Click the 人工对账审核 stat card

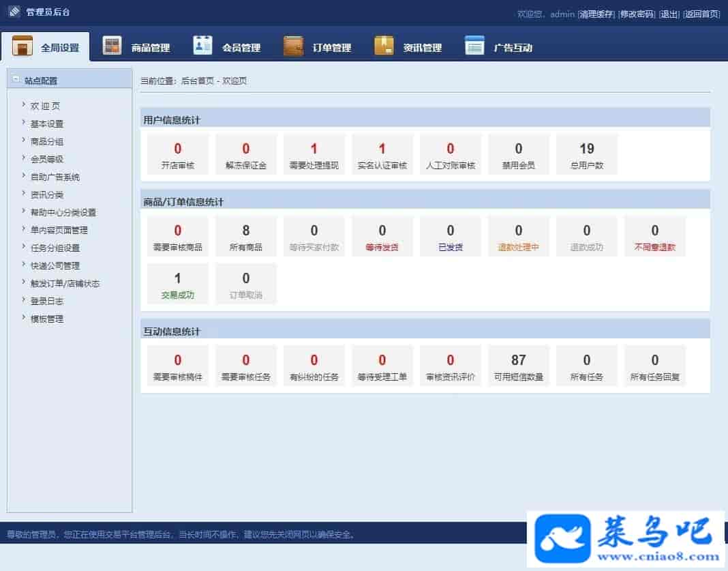[451, 155]
